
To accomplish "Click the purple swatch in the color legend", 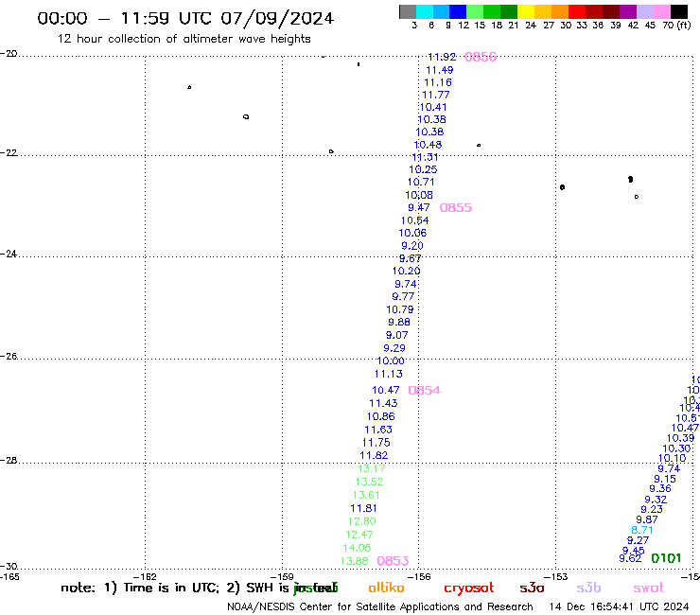I will (628, 11).
